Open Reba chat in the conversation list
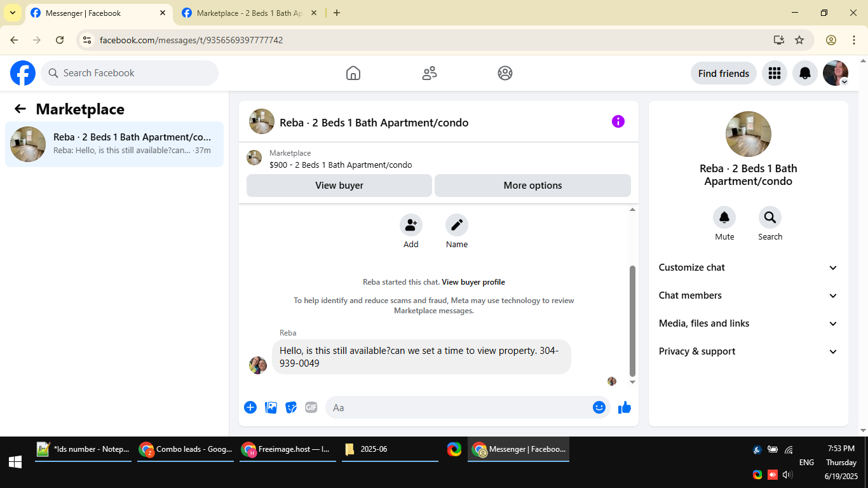The image size is (868, 488). [x=114, y=144]
